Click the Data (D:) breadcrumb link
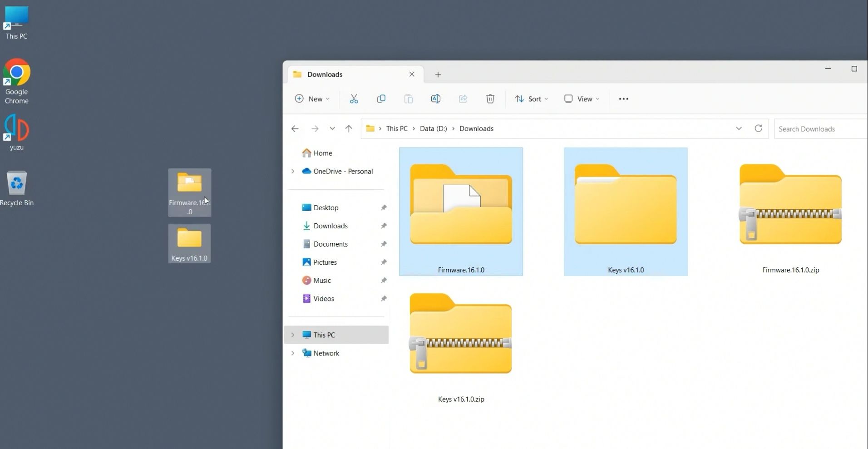868x449 pixels. point(433,128)
